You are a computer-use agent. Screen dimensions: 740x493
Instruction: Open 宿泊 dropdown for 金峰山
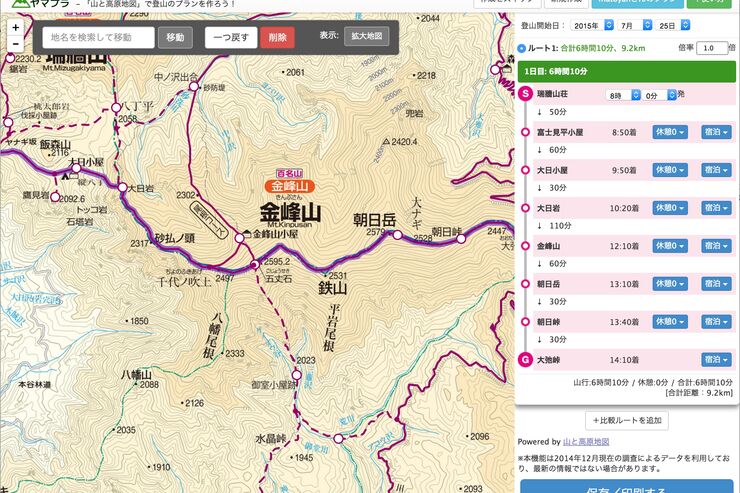[x=716, y=246]
